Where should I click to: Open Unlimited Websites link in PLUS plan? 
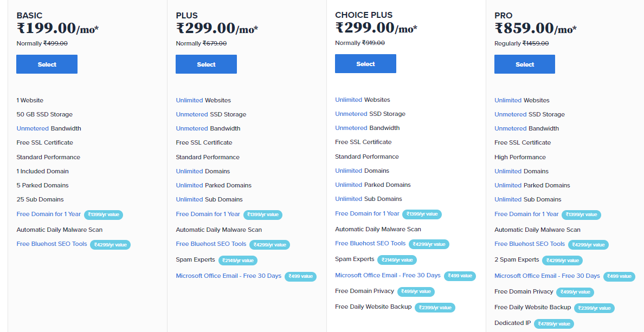click(x=189, y=100)
